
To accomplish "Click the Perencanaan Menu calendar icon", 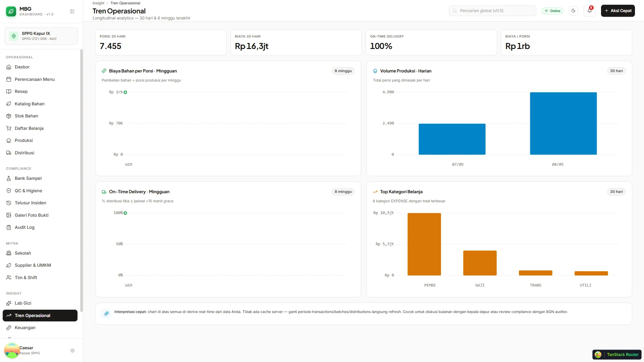I will (9, 80).
